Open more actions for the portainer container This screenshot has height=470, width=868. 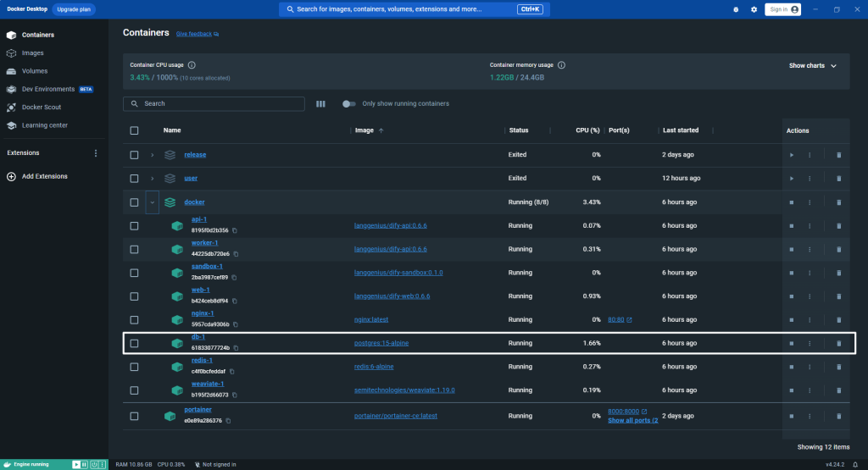tap(810, 417)
